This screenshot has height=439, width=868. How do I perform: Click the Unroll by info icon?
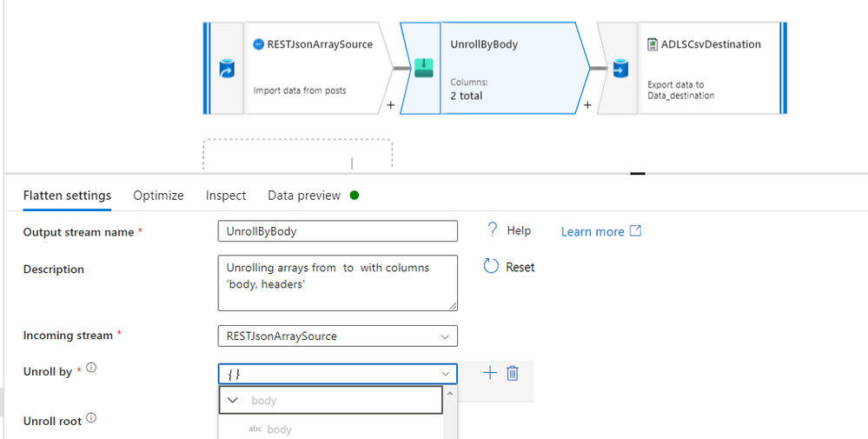(x=91, y=368)
